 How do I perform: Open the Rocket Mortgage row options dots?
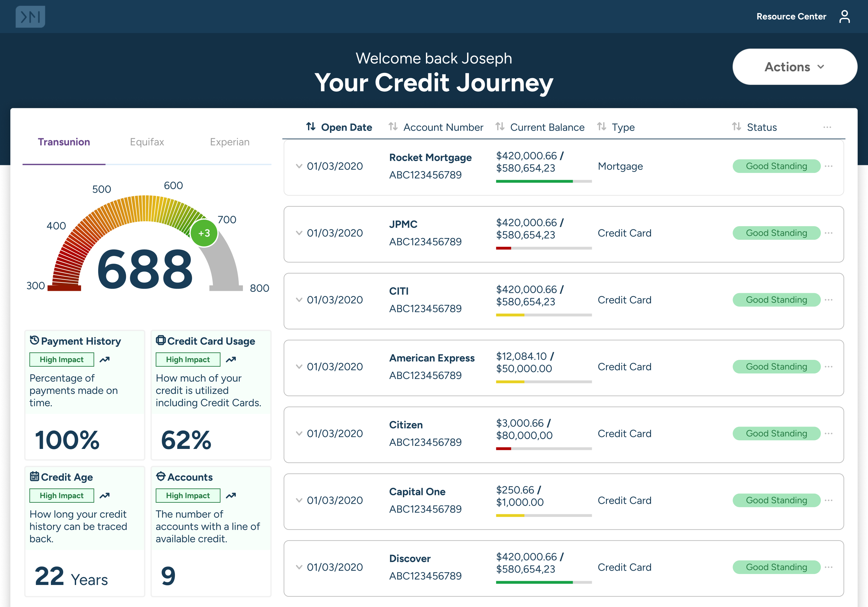click(x=828, y=166)
